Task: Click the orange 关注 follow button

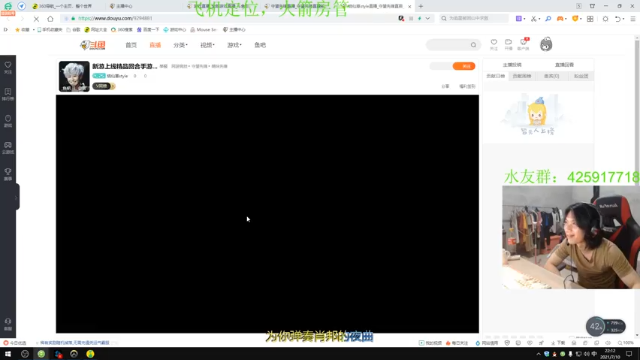Action: click(x=464, y=66)
